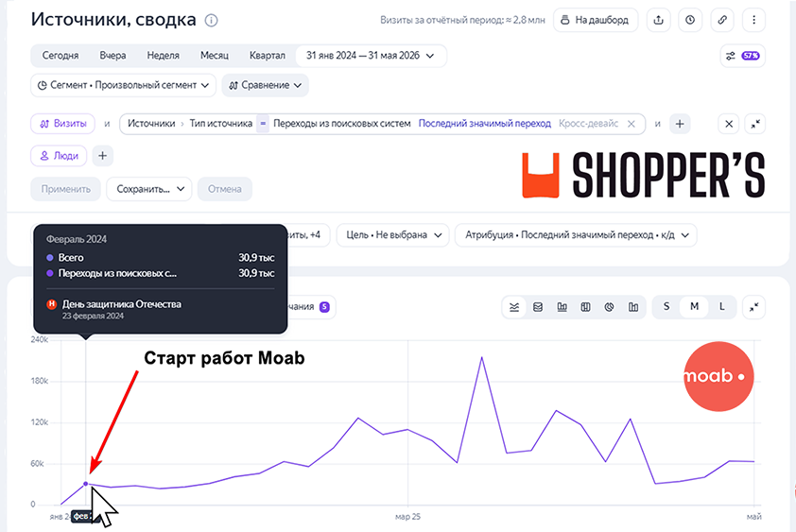
Task: Click the February 2024 data point on chart
Action: pyautogui.click(x=86, y=484)
